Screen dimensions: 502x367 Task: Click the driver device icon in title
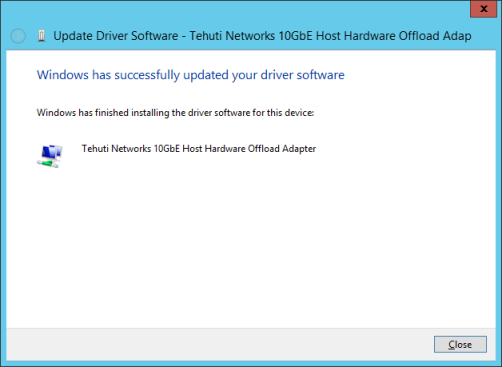coord(41,36)
